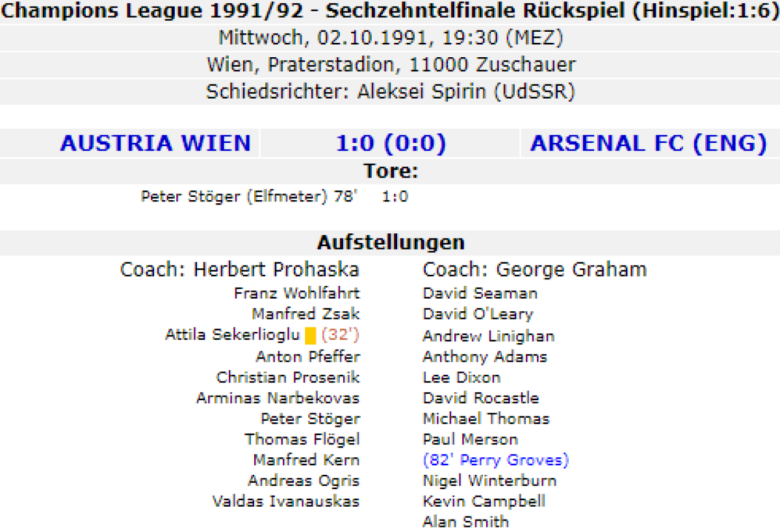Open the ARSENAL FC (ENG) team link

pos(649,144)
